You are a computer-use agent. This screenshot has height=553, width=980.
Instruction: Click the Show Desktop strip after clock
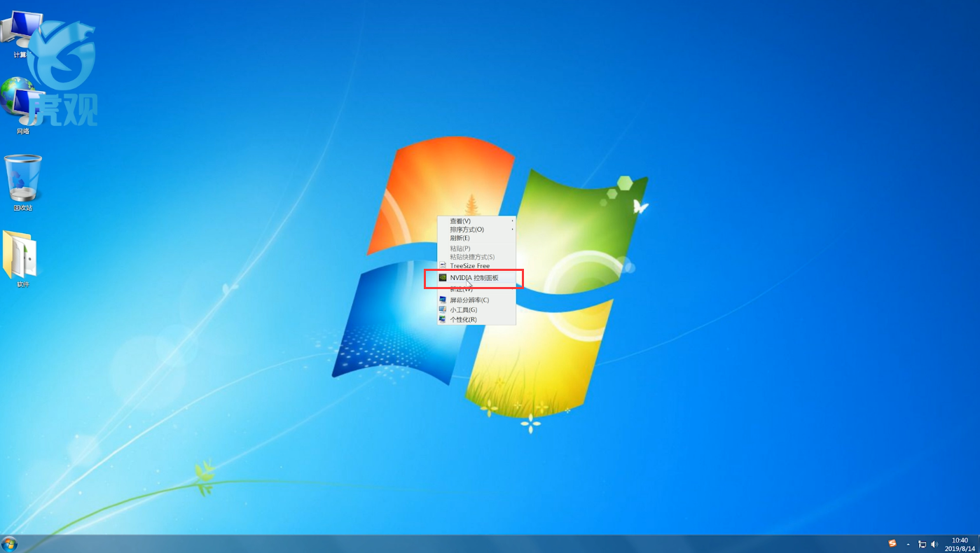(978, 544)
